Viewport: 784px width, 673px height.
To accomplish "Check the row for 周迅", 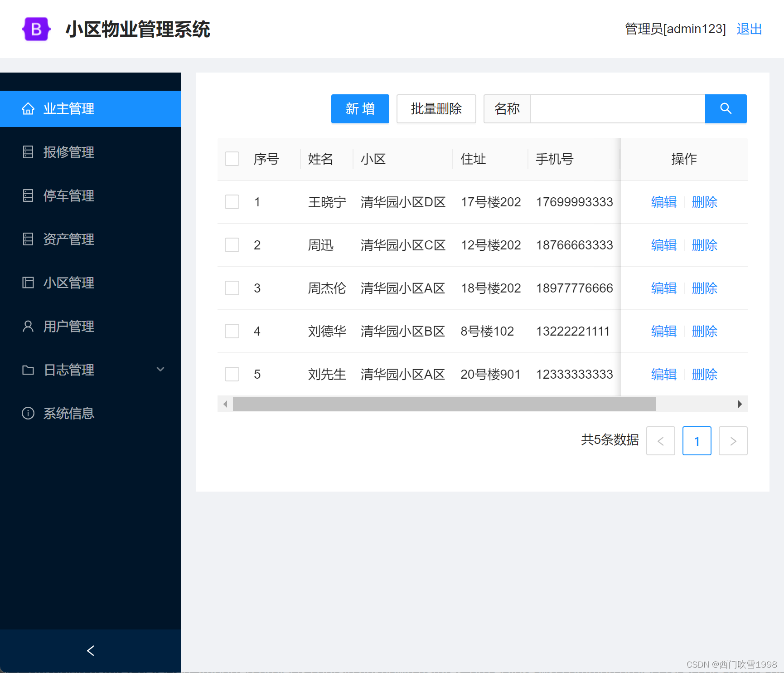I will pos(232,245).
